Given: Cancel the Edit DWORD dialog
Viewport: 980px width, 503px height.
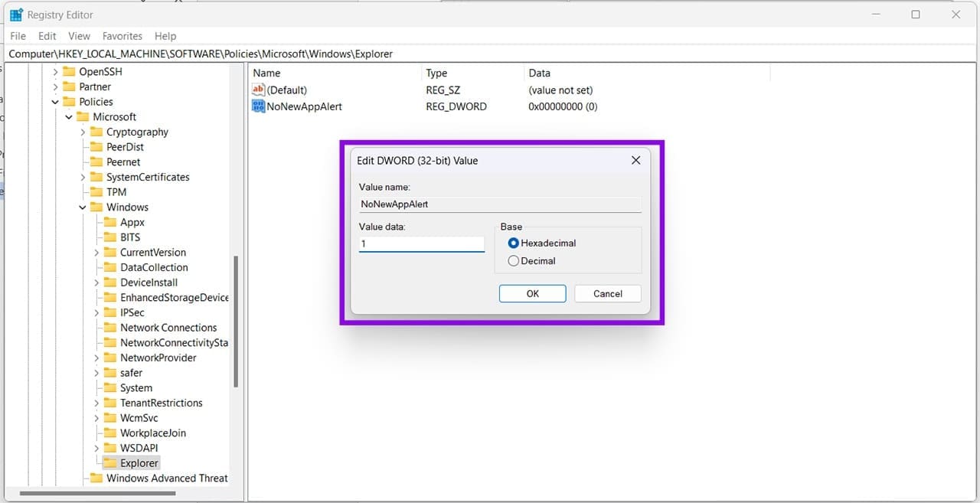Looking at the screenshot, I should tap(608, 293).
